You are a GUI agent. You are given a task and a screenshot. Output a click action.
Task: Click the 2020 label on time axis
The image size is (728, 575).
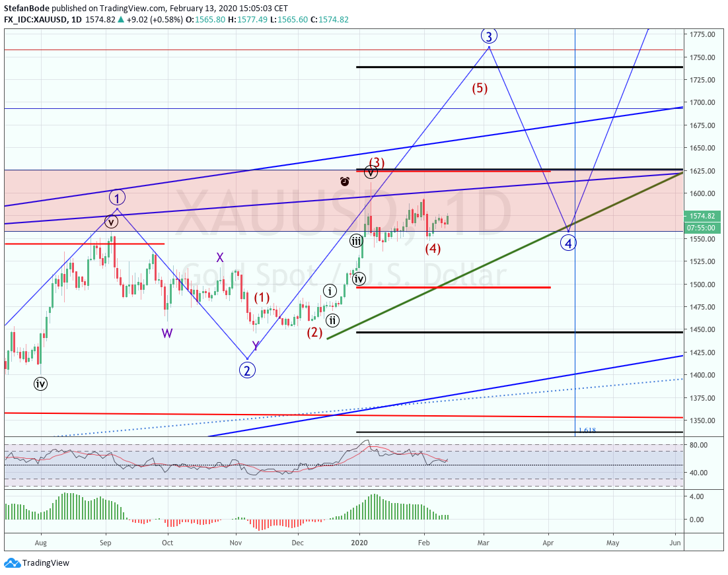[359, 543]
